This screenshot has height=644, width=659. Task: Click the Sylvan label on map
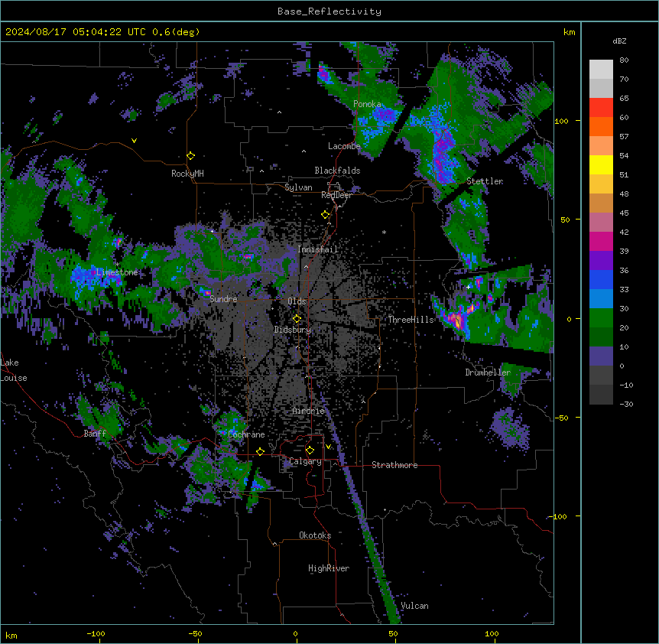[x=298, y=187]
